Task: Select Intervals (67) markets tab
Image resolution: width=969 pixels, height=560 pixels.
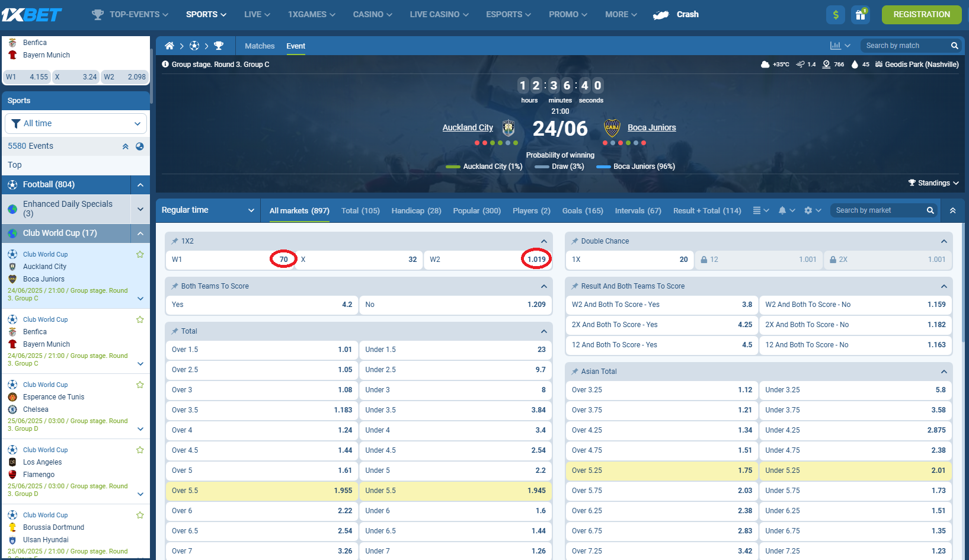Action: click(638, 210)
